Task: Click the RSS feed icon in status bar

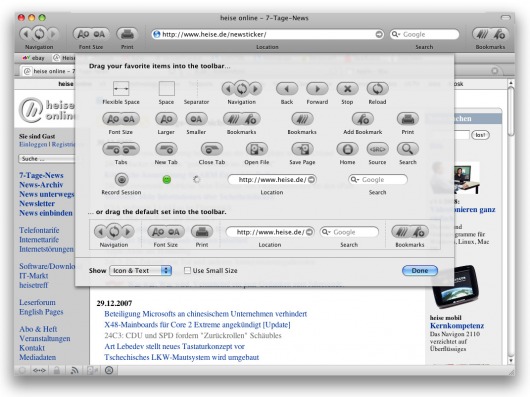Action: pos(75,371)
